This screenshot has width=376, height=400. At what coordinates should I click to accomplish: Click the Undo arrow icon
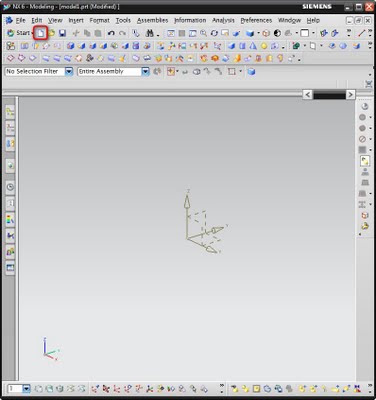click(x=111, y=33)
